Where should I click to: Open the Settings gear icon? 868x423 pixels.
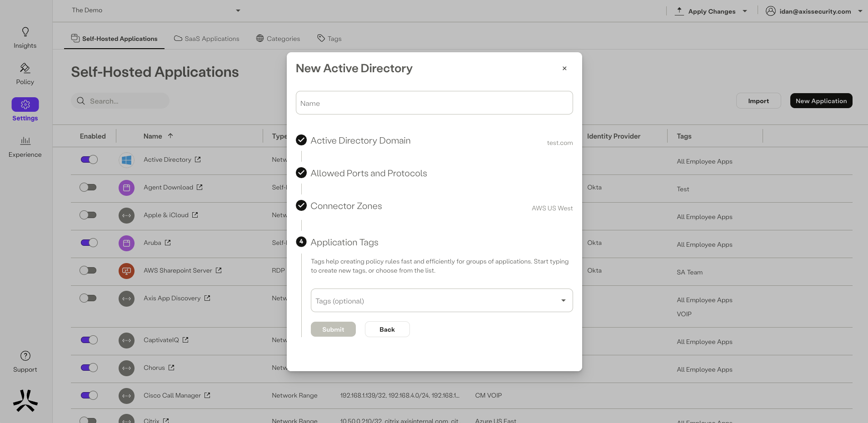coord(25,105)
